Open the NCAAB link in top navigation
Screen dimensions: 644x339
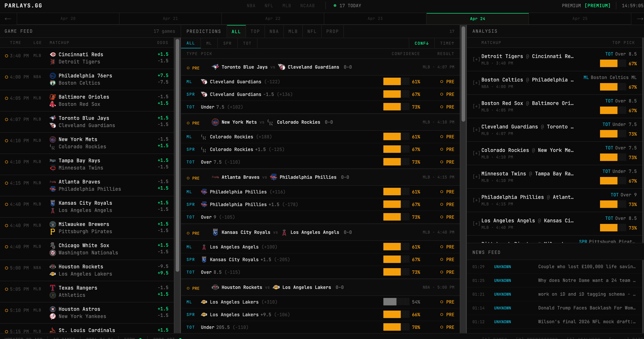[307, 6]
